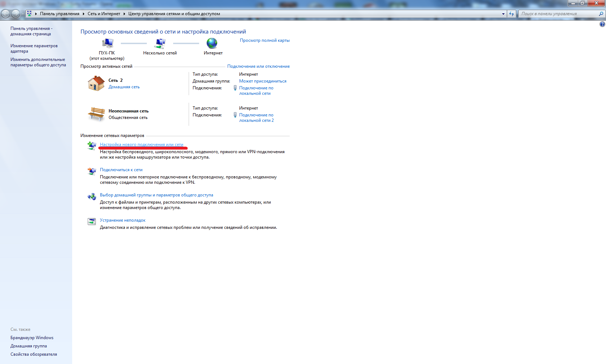Click the ПУХ-ПК computer icon
Screen dimensions: 606x364
[107, 43]
